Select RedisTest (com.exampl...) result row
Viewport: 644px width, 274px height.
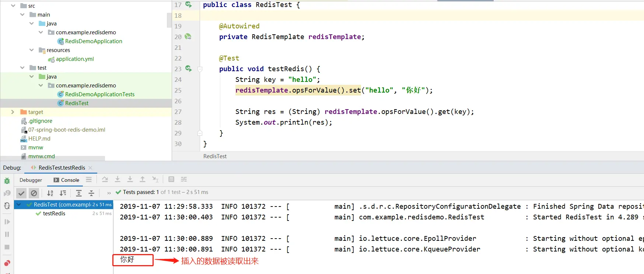63,204
